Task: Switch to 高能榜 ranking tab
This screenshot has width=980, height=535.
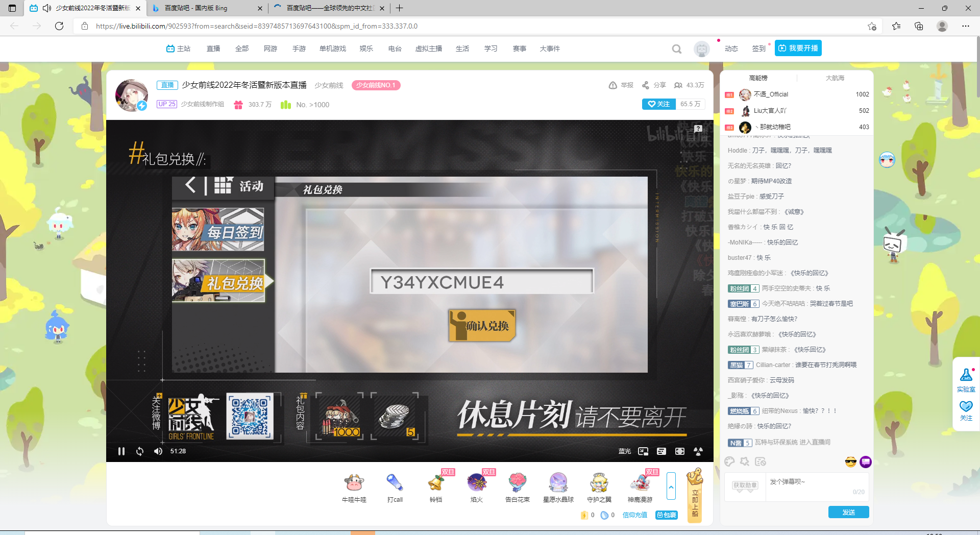Action: [758, 78]
